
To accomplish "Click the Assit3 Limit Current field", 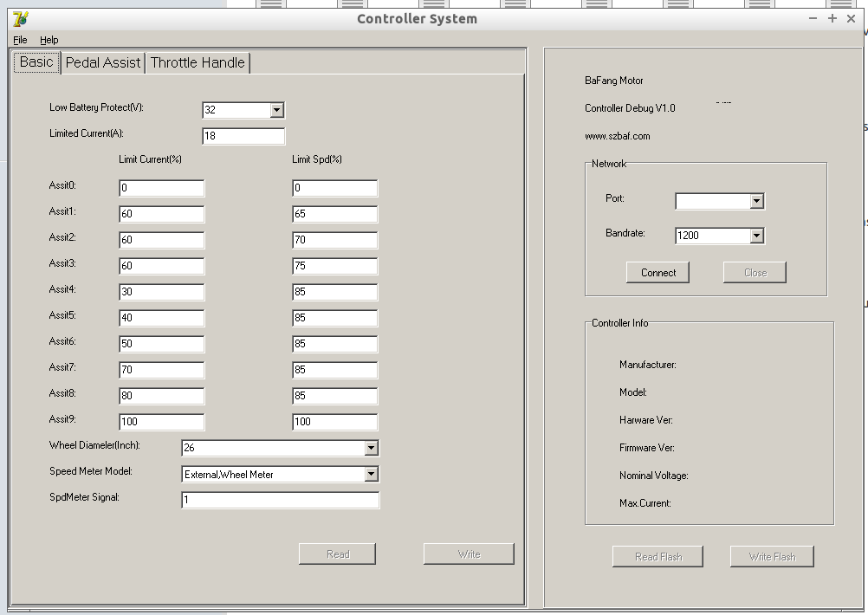I will click(162, 266).
